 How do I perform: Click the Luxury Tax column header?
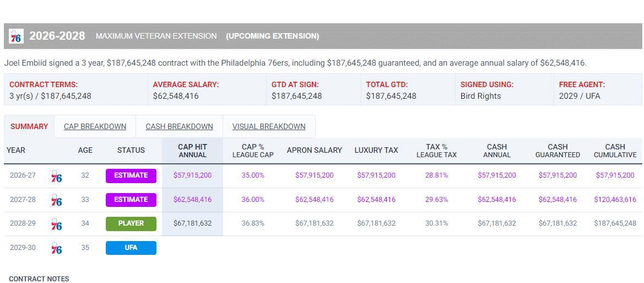376,150
